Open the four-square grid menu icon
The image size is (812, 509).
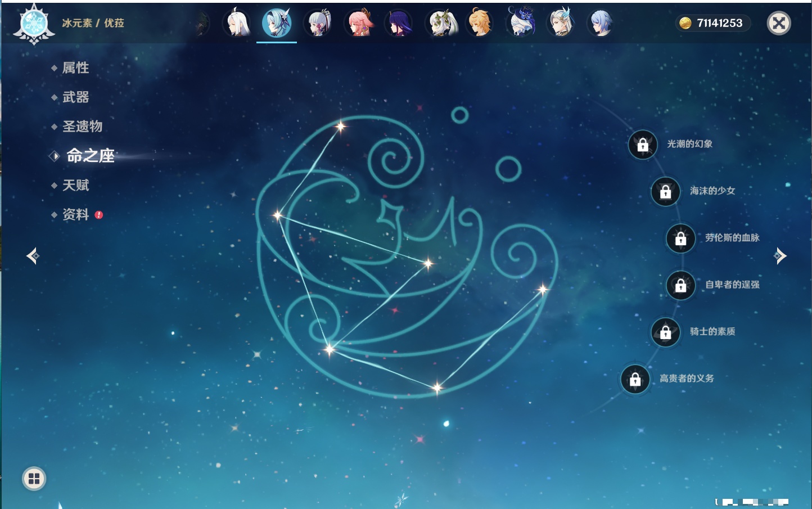tap(34, 479)
